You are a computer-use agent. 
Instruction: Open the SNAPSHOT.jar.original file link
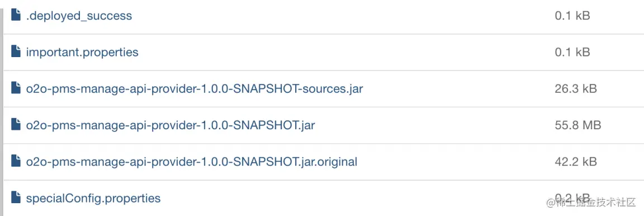(x=191, y=162)
